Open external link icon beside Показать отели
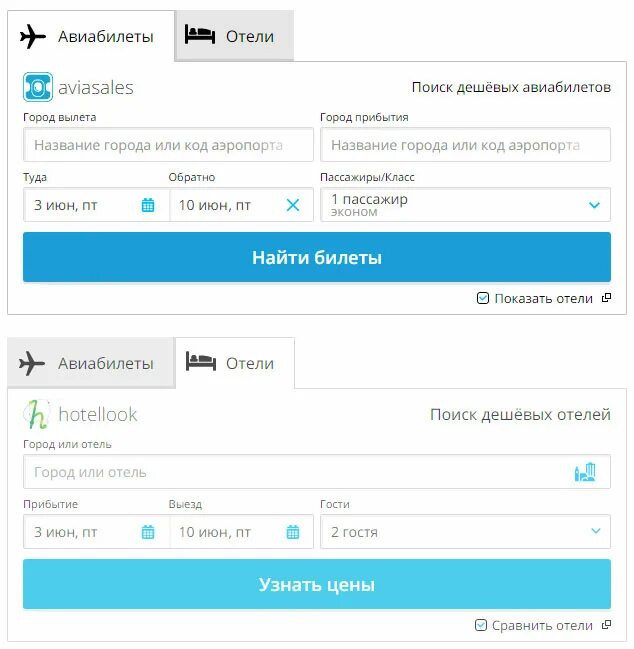Screen dimensions: 634x649 (x=606, y=298)
